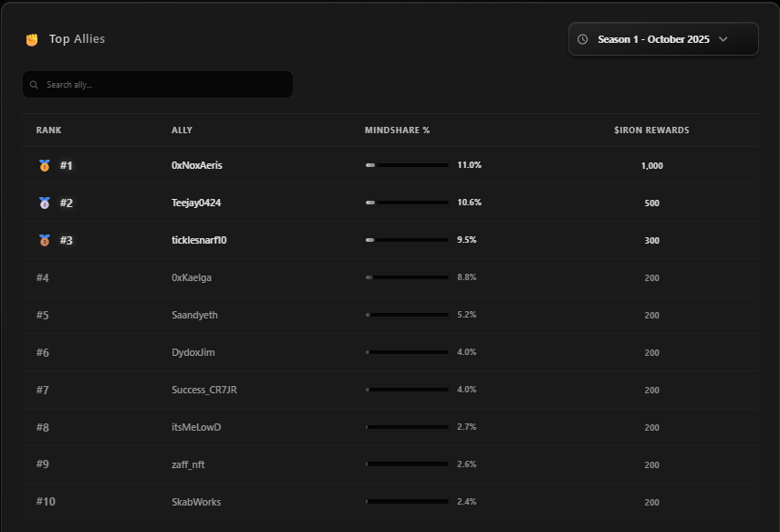
Task: Click the mindshare bar for 0xNoxAeris
Action: (407, 165)
